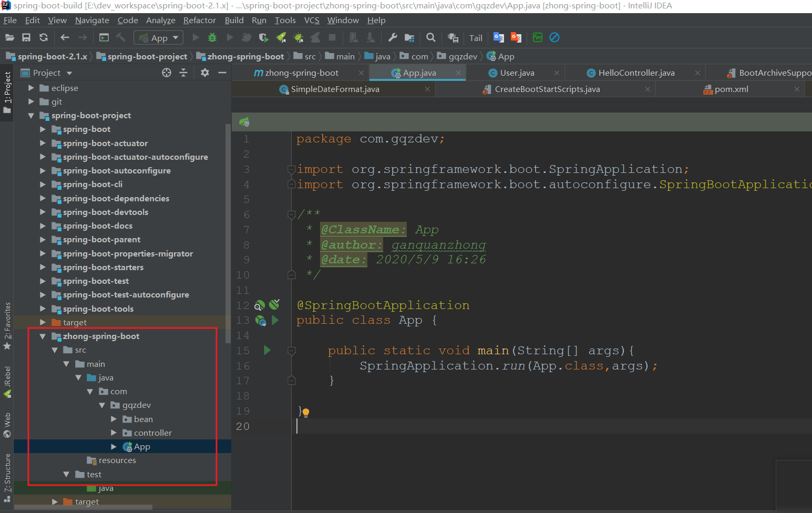Viewport: 812px width, 513px height.
Task: Run App with the toolbar play icon
Action: pyautogui.click(x=196, y=37)
